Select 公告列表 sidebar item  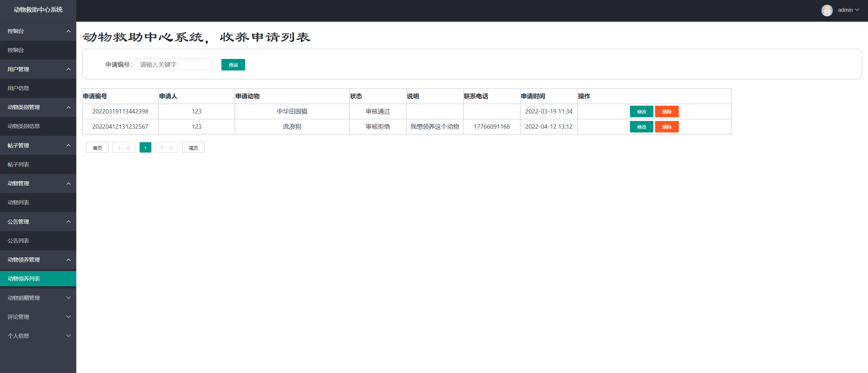[18, 241]
